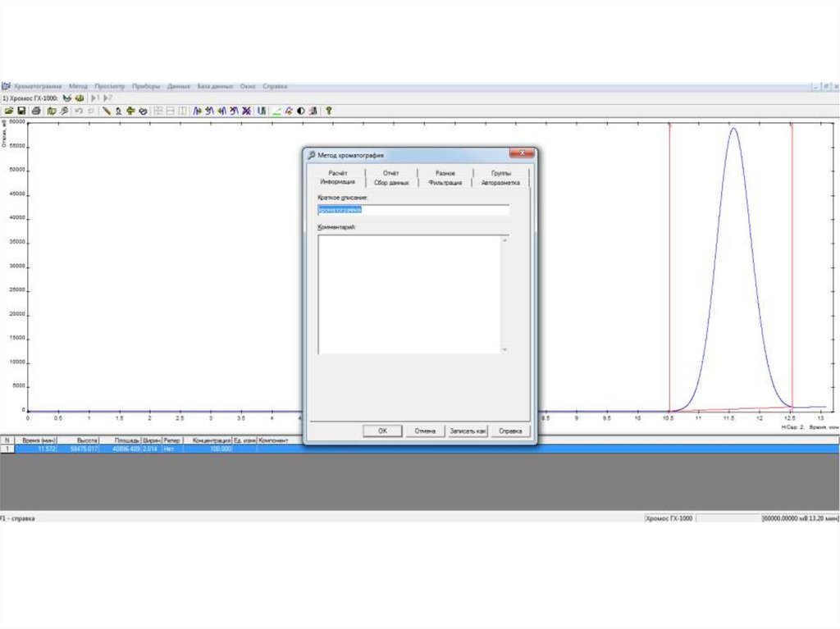Image resolution: width=840 pixels, height=629 pixels.
Task: Click the black-and-white contrast circle icon
Action: (301, 111)
